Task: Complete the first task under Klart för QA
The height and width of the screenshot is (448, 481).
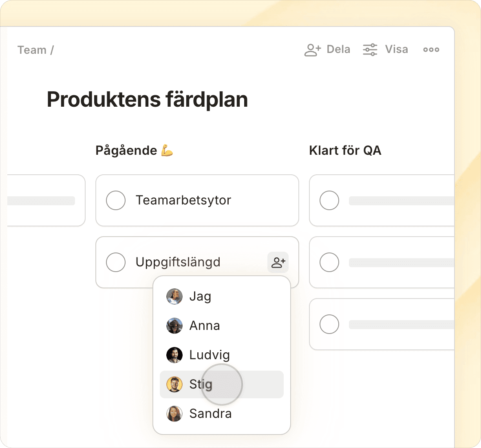Action: click(329, 200)
